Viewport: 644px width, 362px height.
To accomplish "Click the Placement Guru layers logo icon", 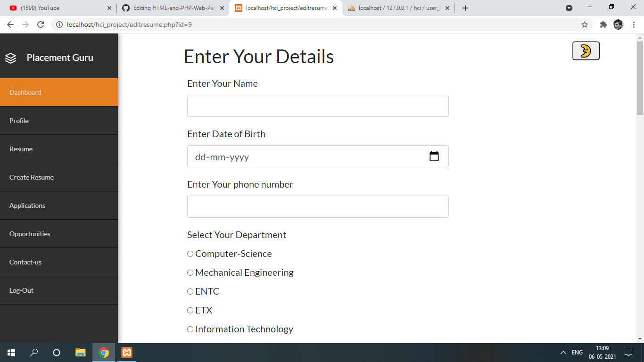I will [10, 58].
